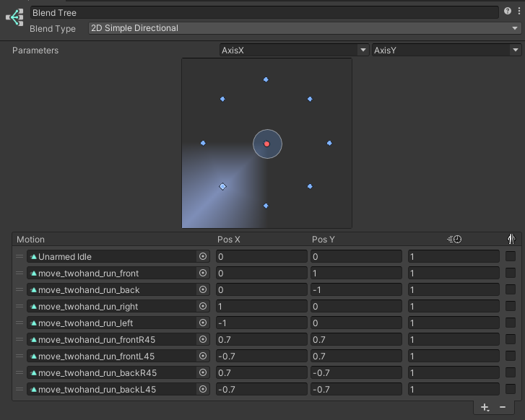Click the Motion column header

30,240
